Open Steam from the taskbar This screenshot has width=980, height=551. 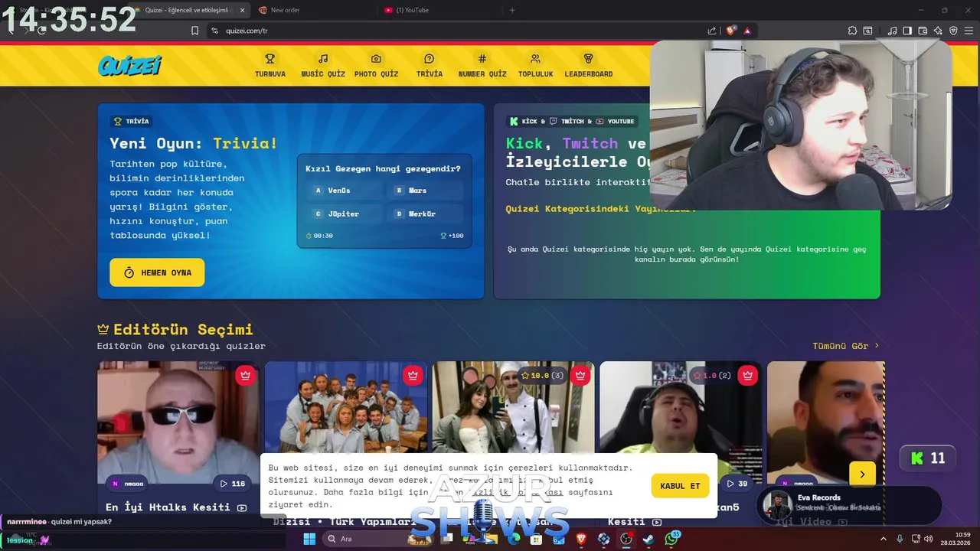coord(648,539)
